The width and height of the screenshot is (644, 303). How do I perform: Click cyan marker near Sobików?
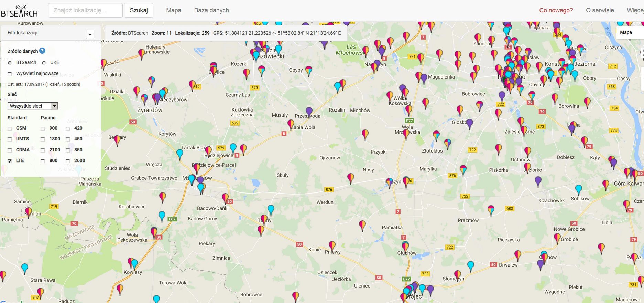(579, 189)
